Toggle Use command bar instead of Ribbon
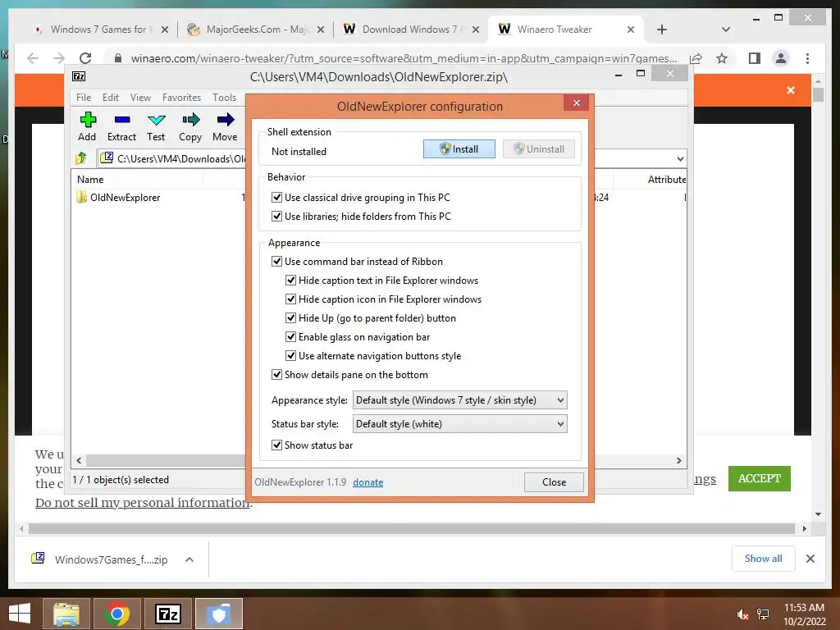The height and width of the screenshot is (630, 840). [276, 262]
